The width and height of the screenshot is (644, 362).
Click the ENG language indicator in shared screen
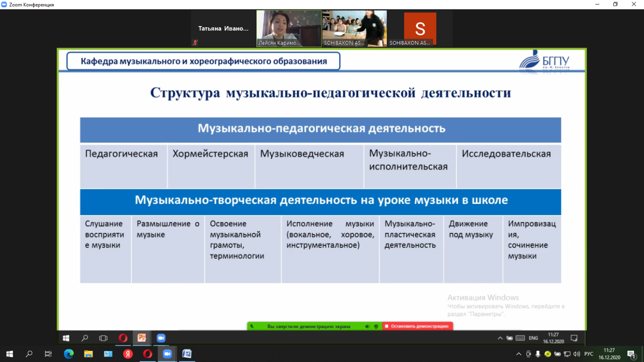[x=533, y=338]
